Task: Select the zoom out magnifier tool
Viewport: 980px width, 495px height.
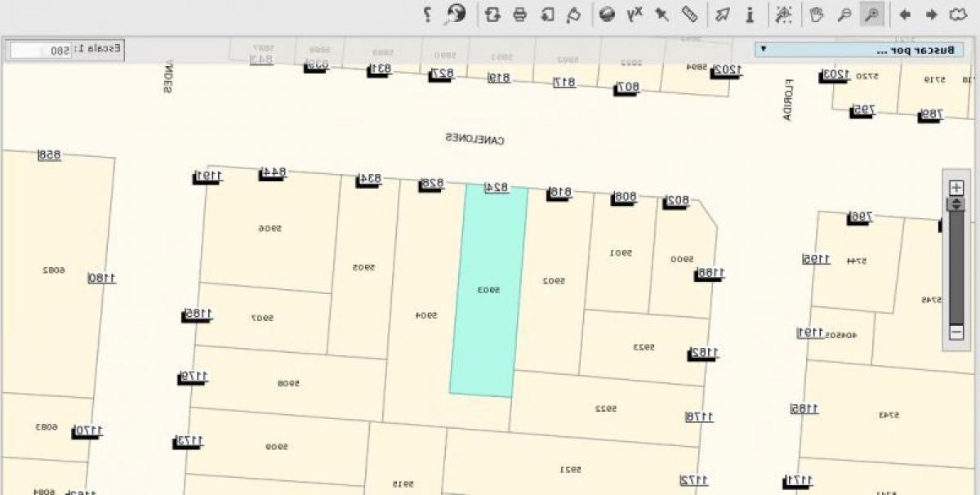Action: (x=845, y=15)
